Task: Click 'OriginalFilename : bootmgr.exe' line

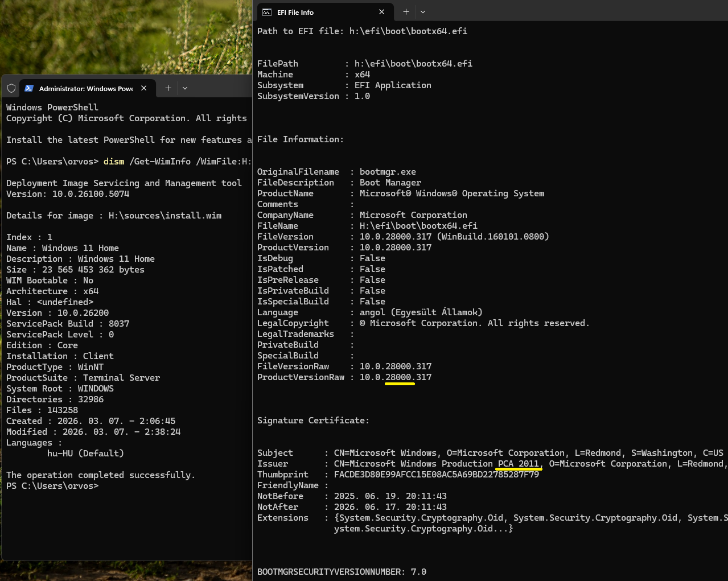Action: (336, 172)
